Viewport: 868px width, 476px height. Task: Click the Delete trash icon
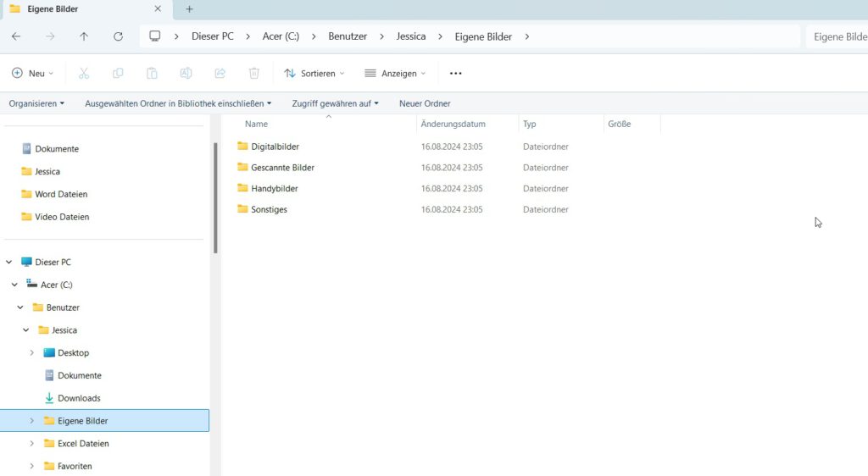click(x=254, y=73)
